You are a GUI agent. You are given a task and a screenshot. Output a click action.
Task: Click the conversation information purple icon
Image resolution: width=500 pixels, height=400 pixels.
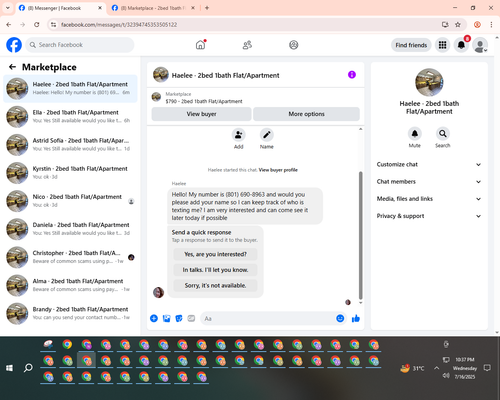pos(352,75)
